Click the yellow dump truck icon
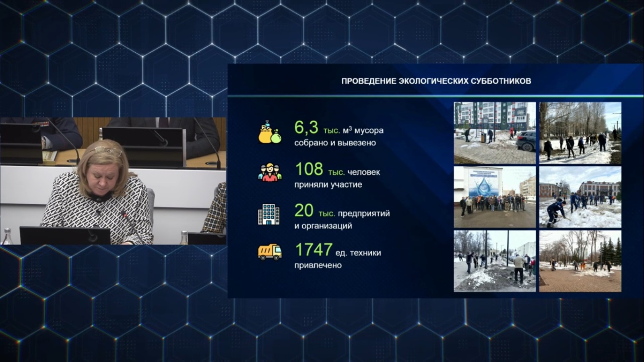Viewport: 644px width, 362px height. coord(269,252)
